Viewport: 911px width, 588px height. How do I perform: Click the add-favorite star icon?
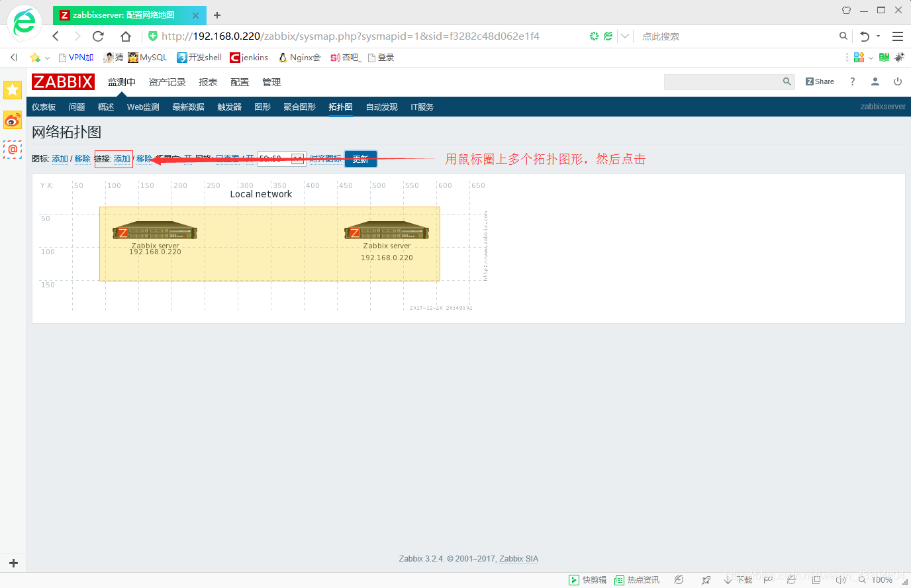pyautogui.click(x=35, y=58)
